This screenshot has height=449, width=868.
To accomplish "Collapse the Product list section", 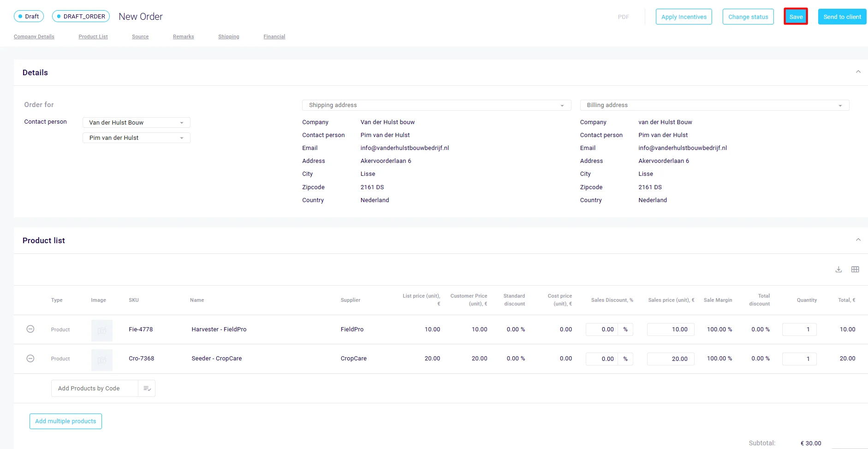I will tap(858, 240).
